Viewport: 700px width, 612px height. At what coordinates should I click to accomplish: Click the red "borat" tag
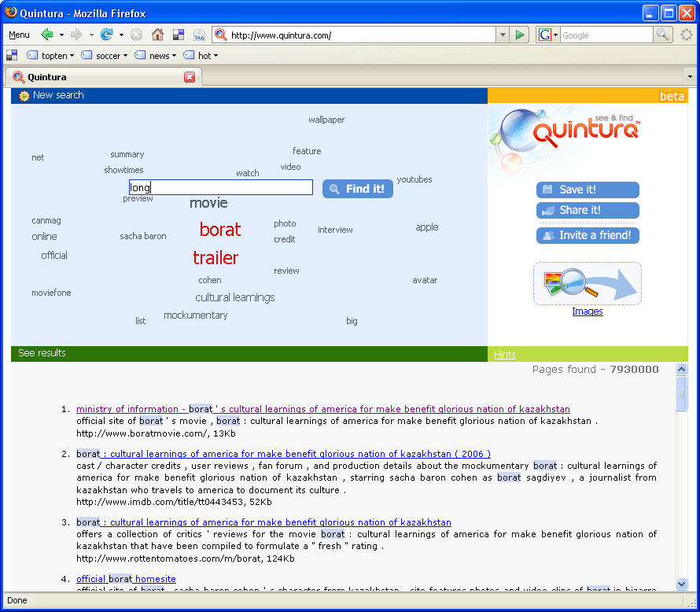tap(220, 230)
